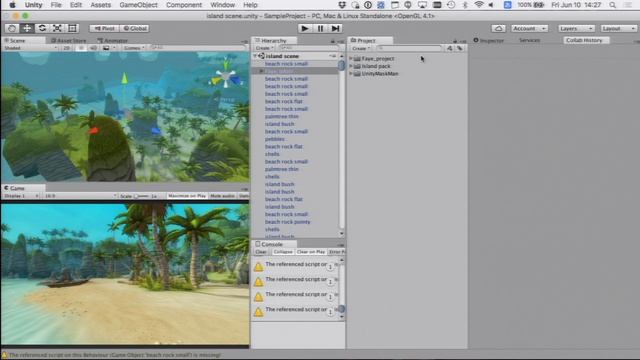Expand the Faye_project folder arrow

351,59
